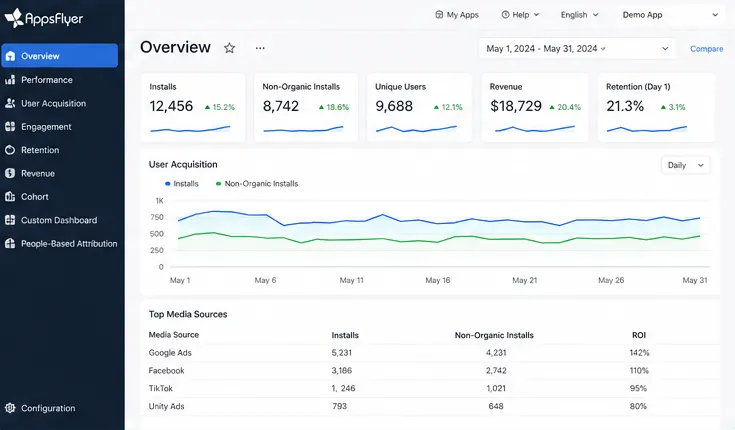Select the Unity Ads row

[x=430, y=406]
